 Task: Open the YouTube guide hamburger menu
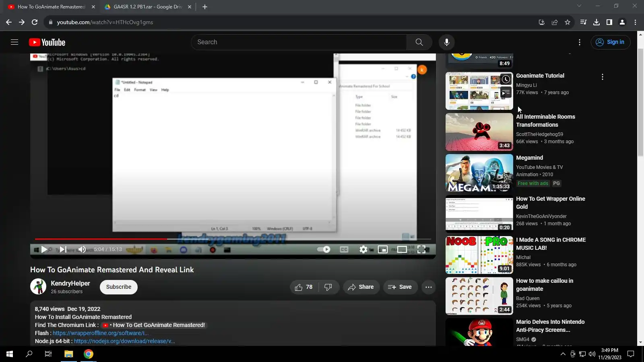[14, 42]
